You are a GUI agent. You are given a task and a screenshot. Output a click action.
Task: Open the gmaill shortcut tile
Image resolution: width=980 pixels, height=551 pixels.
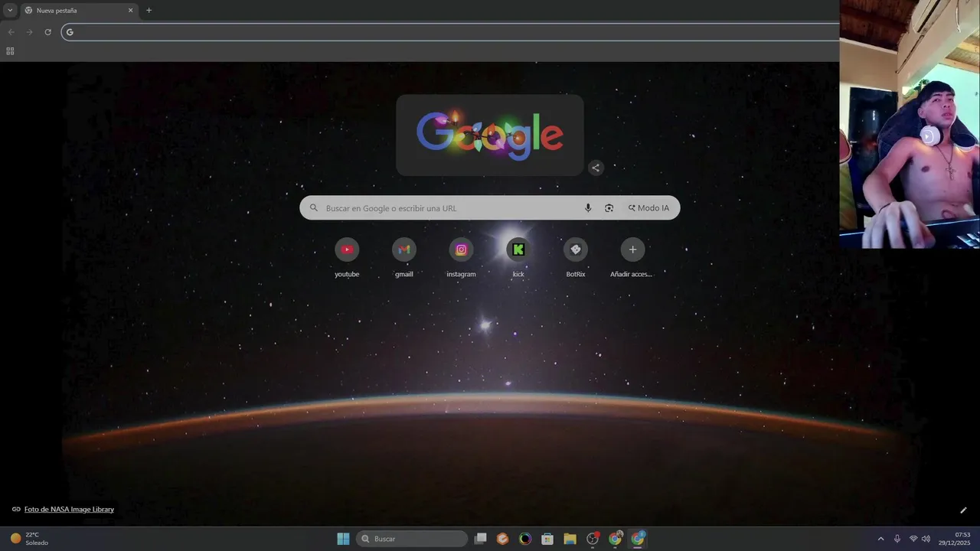click(404, 257)
